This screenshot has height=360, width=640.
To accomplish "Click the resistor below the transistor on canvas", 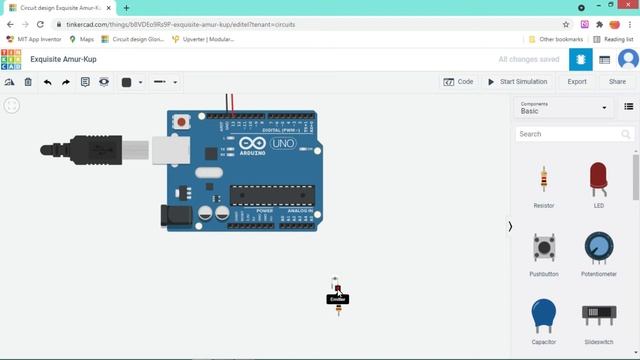I will pyautogui.click(x=338, y=311).
